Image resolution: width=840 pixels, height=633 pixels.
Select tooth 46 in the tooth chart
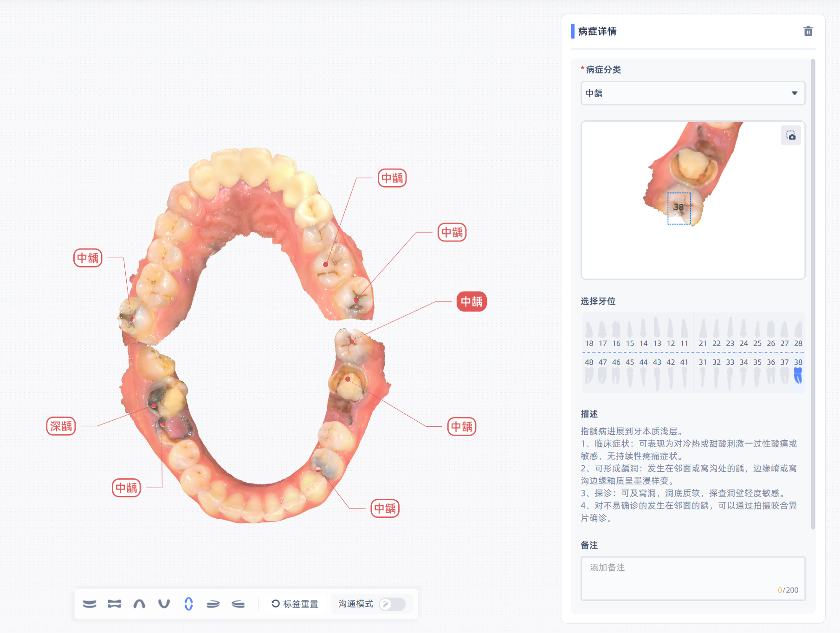click(x=616, y=372)
